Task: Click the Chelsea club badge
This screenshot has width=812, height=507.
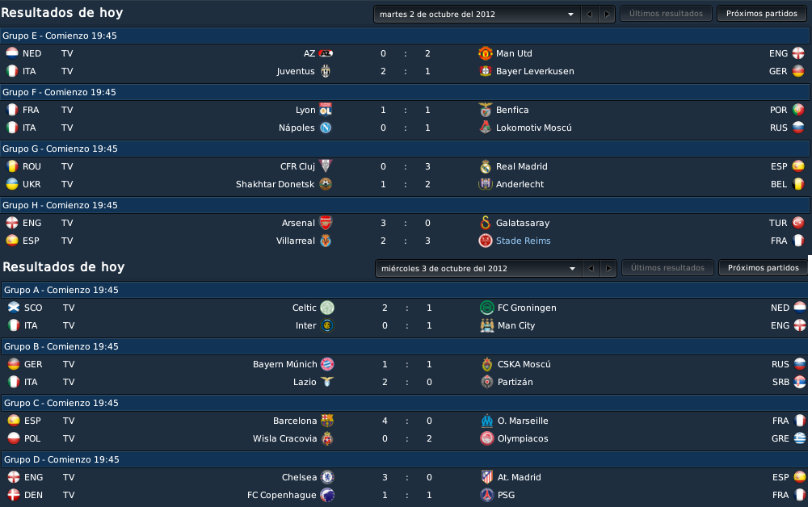Action: point(326,476)
